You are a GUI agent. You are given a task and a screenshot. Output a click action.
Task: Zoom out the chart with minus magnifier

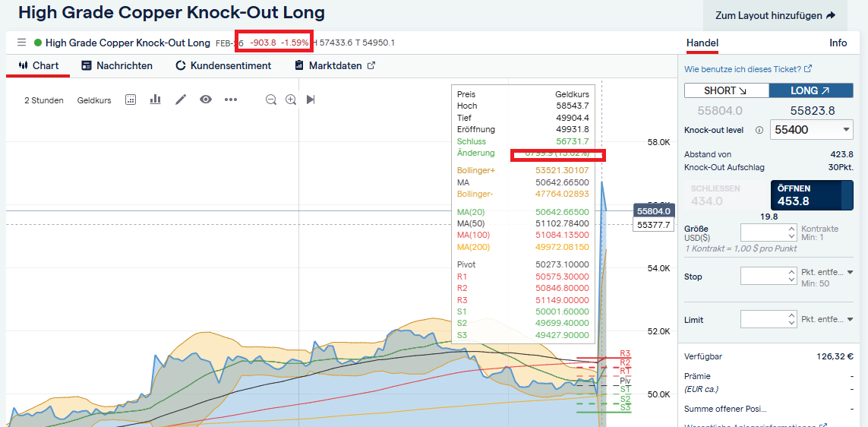[x=270, y=100]
